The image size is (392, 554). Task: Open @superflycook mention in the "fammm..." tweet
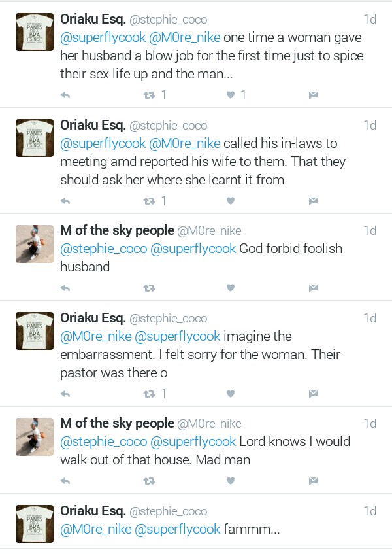[x=177, y=528]
